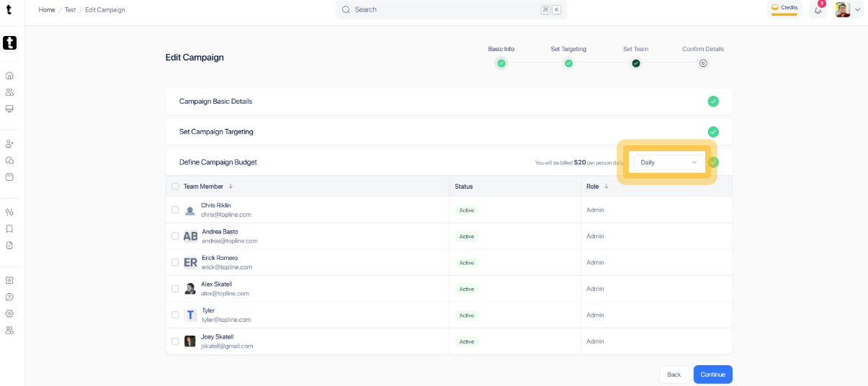Open the help question-mark icon in sidebar
Screen dimensions: 868x386
pos(9,297)
